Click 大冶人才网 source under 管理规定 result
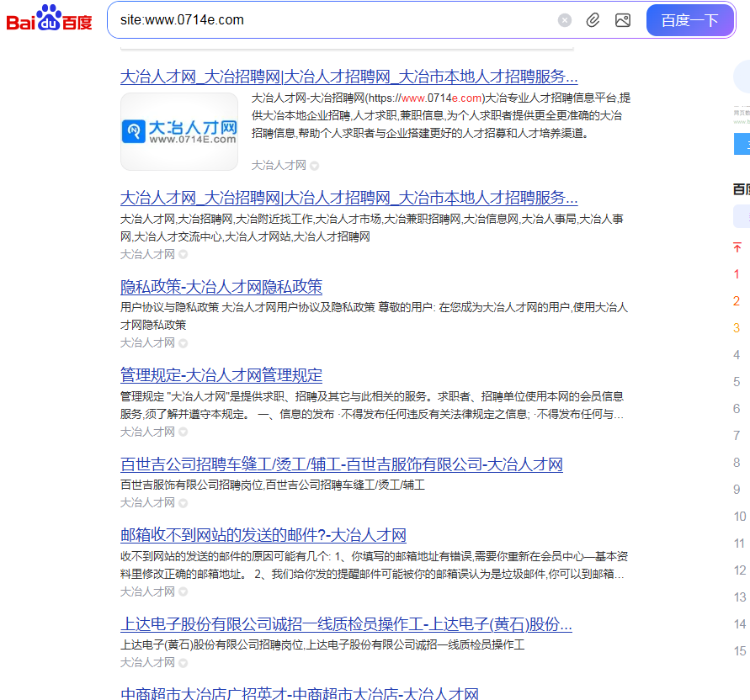Image resolution: width=750 pixels, height=700 pixels. pos(148,432)
